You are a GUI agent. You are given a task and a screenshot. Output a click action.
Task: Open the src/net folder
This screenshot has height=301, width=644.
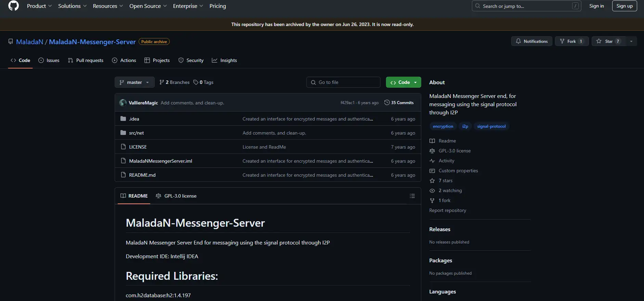point(136,133)
